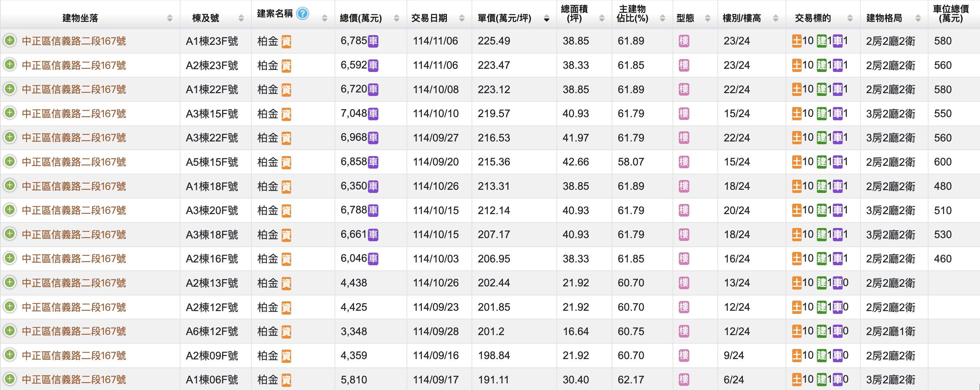The image size is (980, 390).
Task: Click the purple 車 badge next to 6,785
Action: click(373, 41)
